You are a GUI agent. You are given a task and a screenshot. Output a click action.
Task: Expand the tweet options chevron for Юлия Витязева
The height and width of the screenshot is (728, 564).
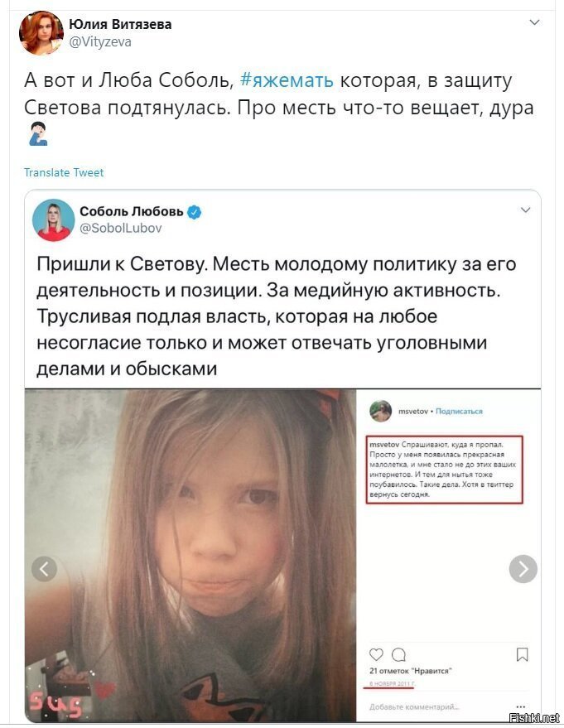click(x=534, y=22)
